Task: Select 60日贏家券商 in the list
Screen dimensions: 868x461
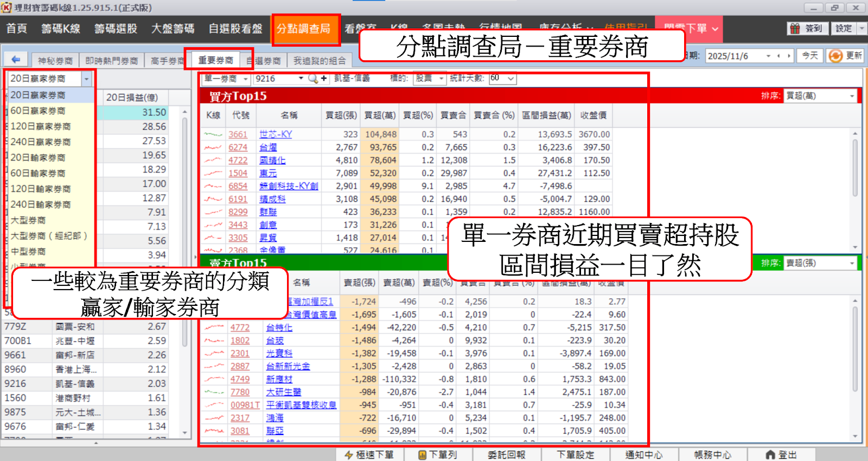Action: (52, 111)
